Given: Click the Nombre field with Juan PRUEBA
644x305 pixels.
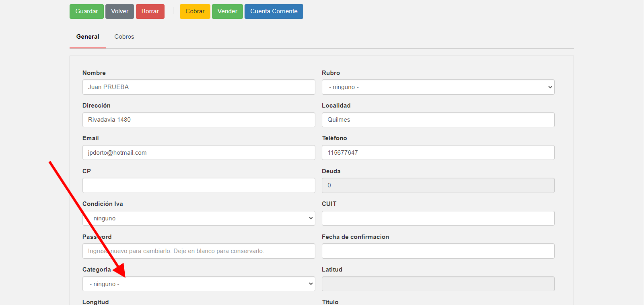Looking at the screenshot, I should (199, 87).
